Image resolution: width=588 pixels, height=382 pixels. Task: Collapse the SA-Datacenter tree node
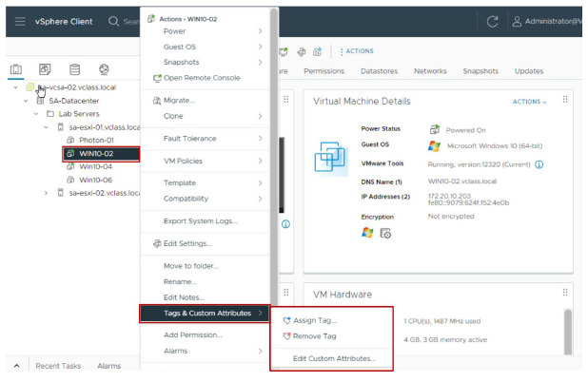coord(25,101)
